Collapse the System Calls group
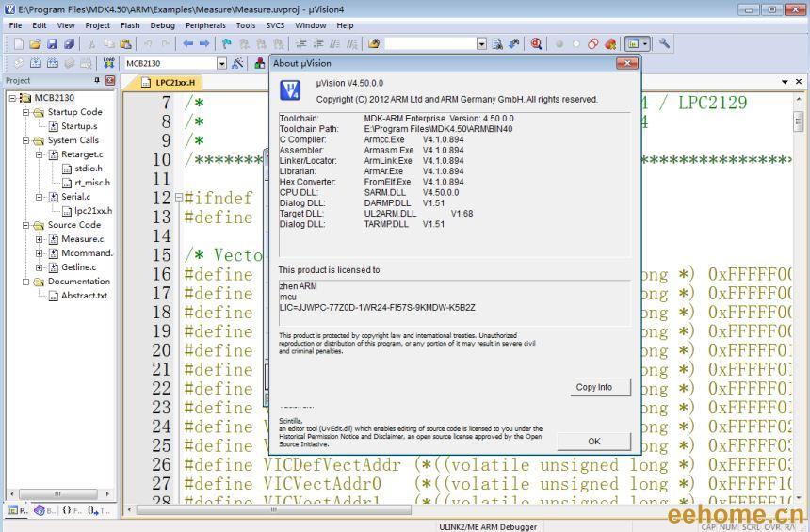The image size is (810, 532). (25, 140)
